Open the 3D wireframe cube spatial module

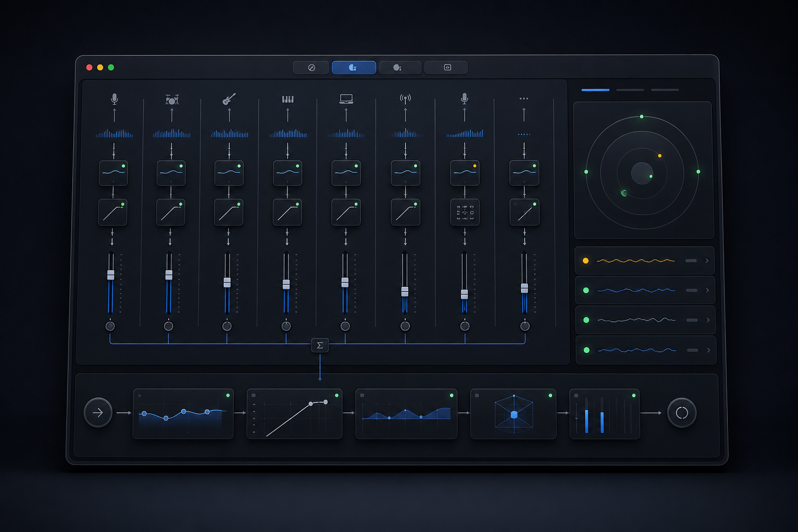[513, 414]
